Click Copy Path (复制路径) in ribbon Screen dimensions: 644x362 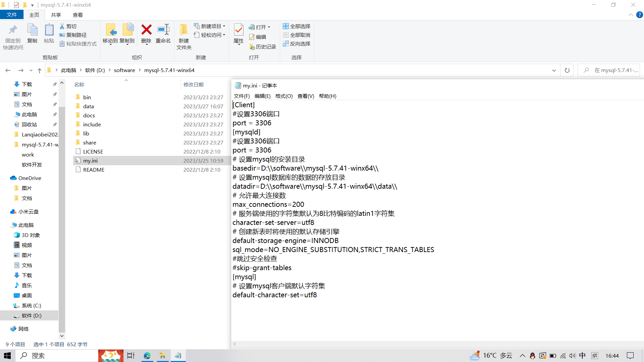(73, 35)
